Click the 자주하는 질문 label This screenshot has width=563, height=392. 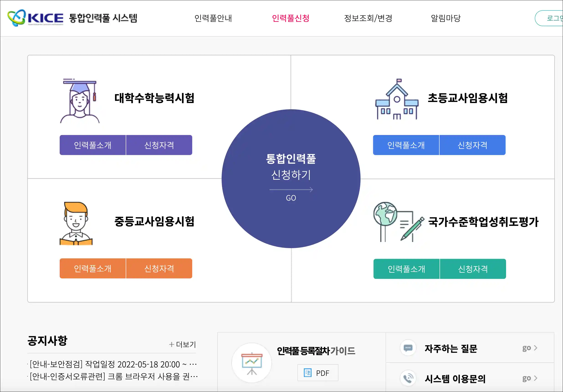(451, 348)
